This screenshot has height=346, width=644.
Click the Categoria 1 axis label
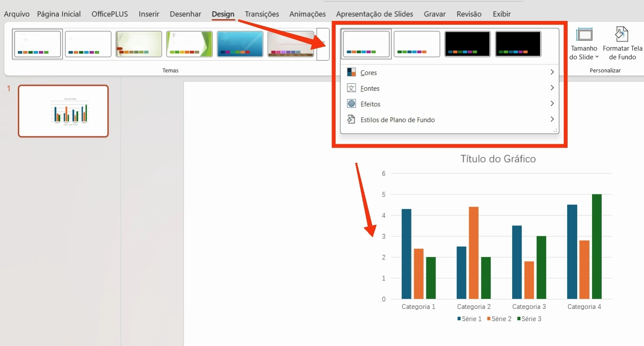pos(418,307)
